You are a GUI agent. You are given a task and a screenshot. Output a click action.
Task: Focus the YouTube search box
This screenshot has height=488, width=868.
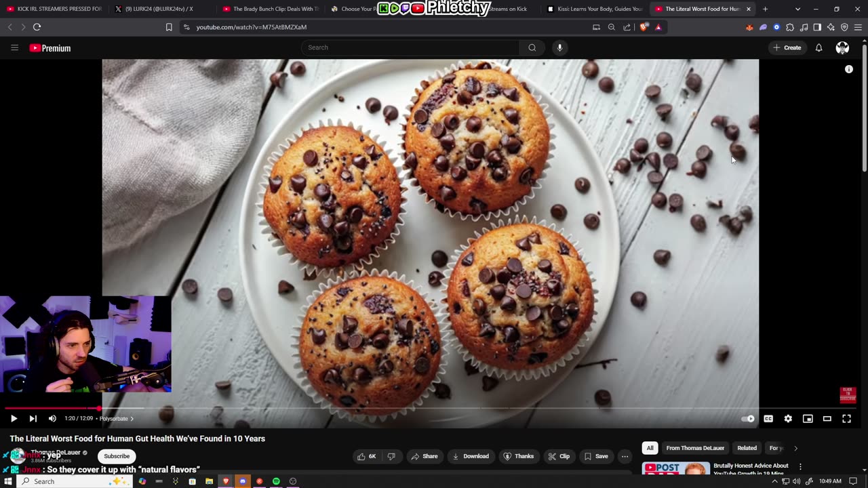click(410, 47)
